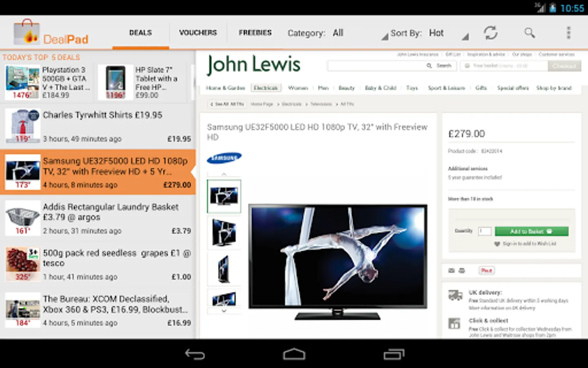Tap the Android recent apps button
This screenshot has width=588, height=368.
click(394, 354)
